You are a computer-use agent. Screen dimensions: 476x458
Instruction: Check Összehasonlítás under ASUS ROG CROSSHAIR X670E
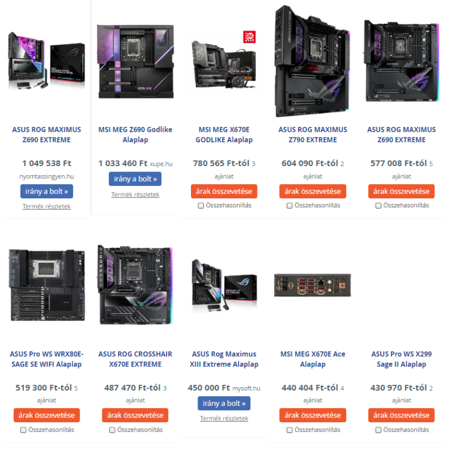112,430
